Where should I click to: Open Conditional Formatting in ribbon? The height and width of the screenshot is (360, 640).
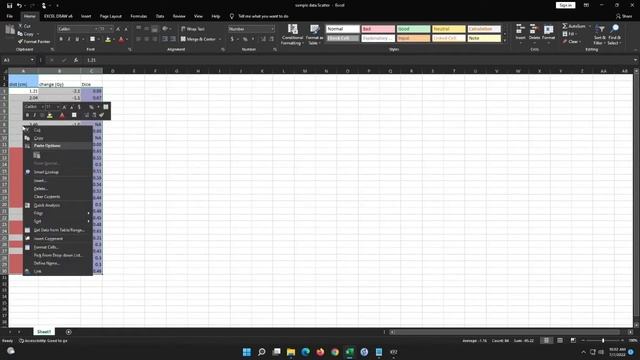[x=293, y=34]
